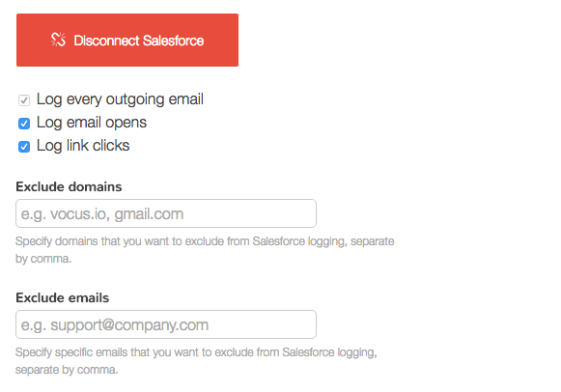561x392 pixels.
Task: Toggle the greyed Log every outgoing email checkbox
Action: coord(24,100)
